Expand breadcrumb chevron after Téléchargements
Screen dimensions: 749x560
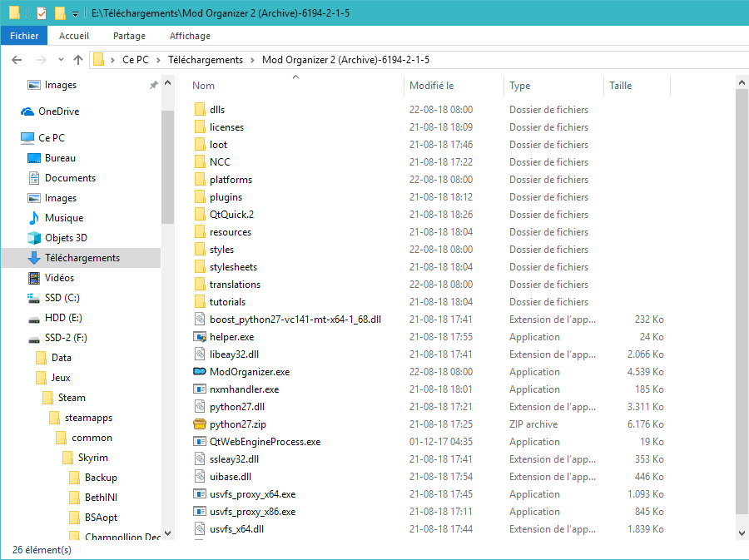point(252,60)
